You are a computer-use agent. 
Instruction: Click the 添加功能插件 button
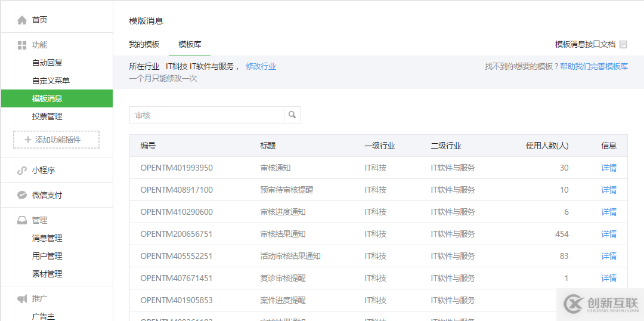[x=57, y=140]
